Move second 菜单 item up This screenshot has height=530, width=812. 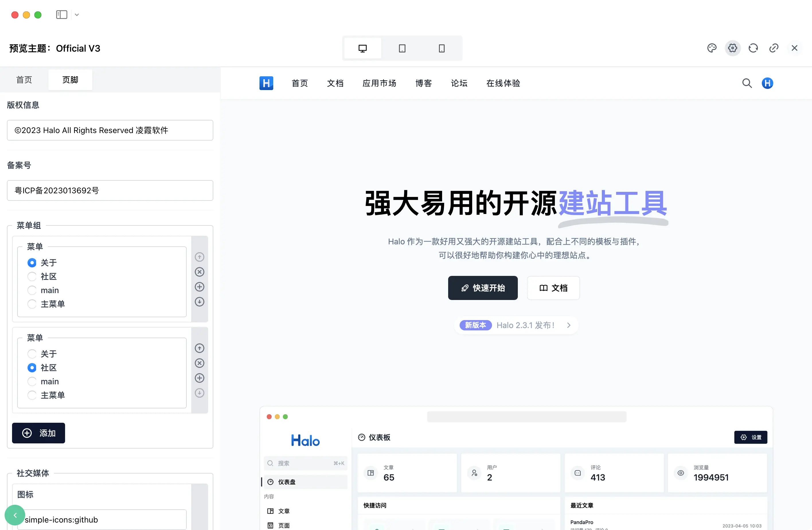200,348
